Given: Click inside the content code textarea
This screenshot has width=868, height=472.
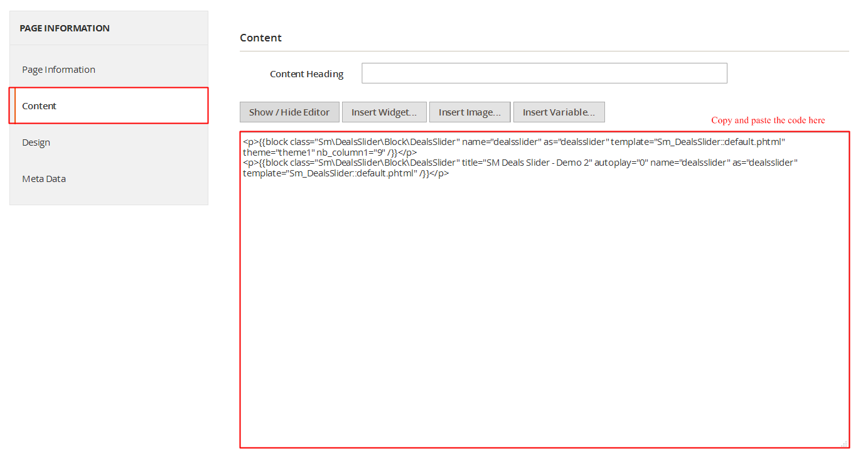Looking at the screenshot, I should pos(544,290).
